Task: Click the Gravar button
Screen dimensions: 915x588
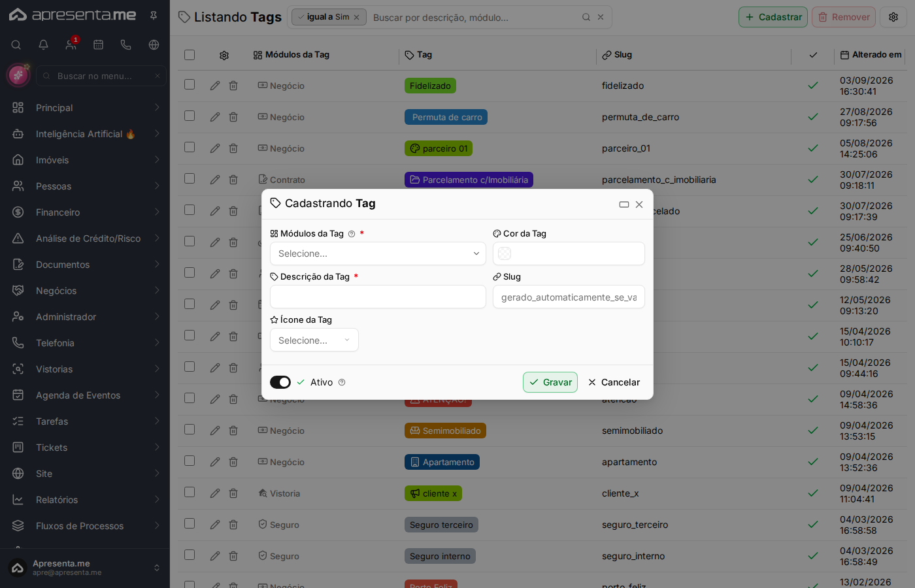Action: pos(550,382)
